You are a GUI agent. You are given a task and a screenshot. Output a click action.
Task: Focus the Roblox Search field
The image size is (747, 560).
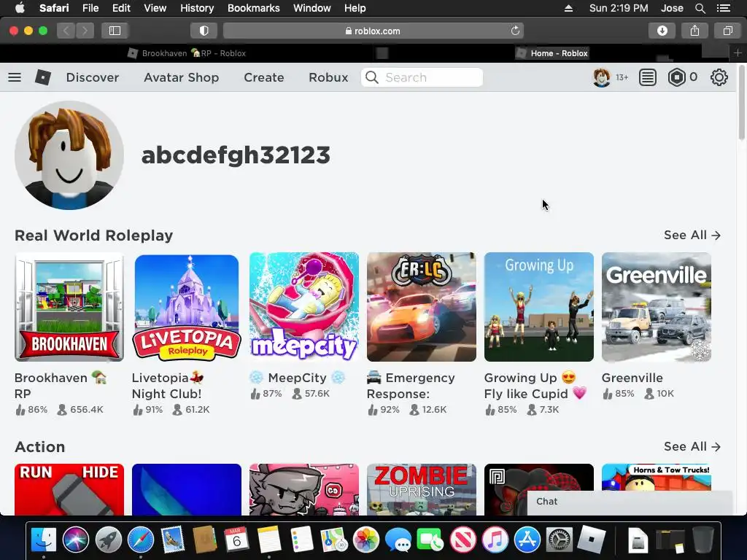click(422, 77)
